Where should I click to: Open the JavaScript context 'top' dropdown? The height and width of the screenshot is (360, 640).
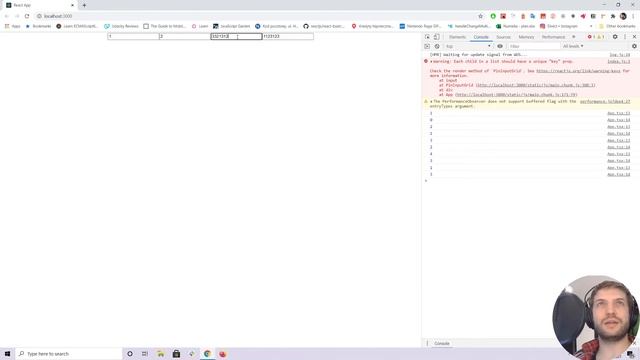point(468,46)
